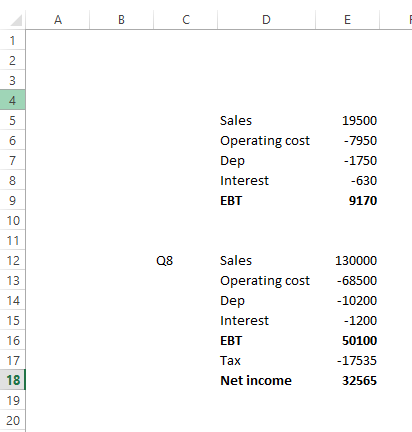Click the bold EBT label in row 9
The image size is (412, 432).
(231, 201)
